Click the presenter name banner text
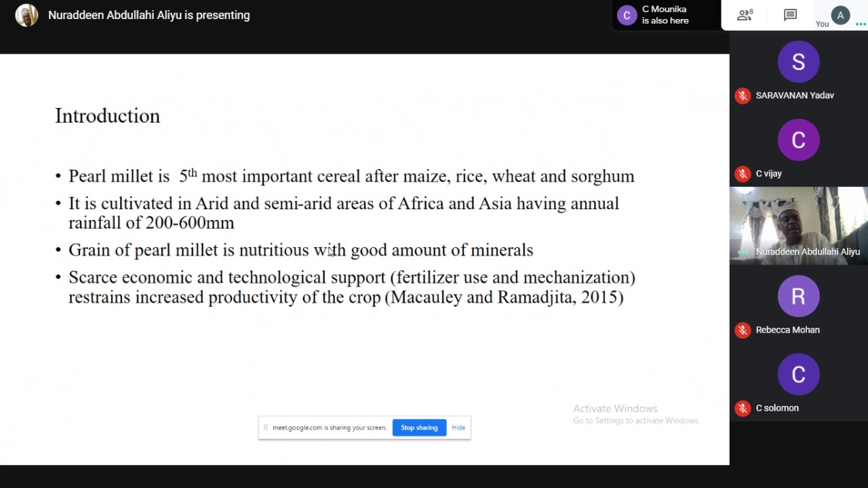 149,15
